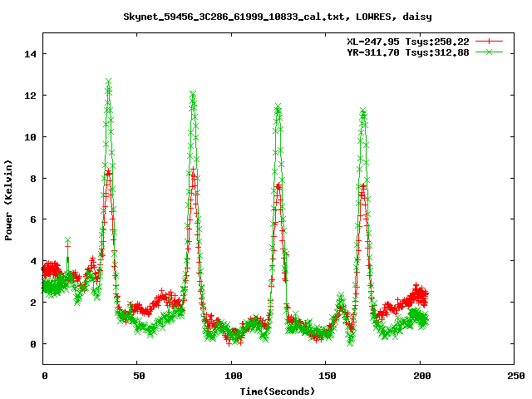Click the x-axis tick label 200

(421, 376)
